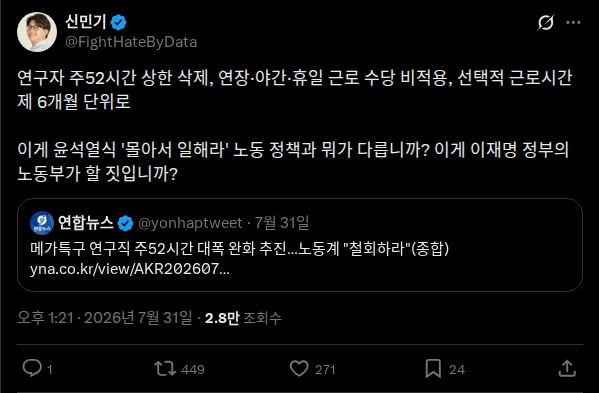
Task: Click the 신민기 display name
Action: (x=86, y=22)
